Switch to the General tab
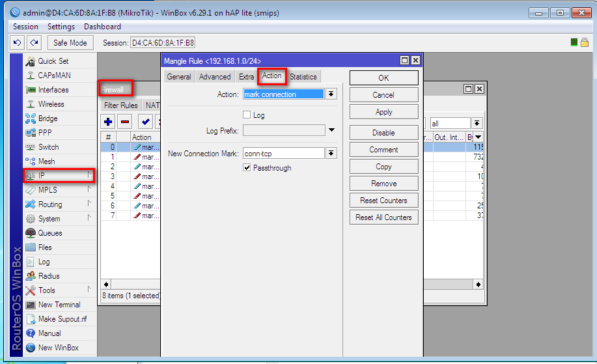This screenshot has height=364, width=597. pos(179,77)
